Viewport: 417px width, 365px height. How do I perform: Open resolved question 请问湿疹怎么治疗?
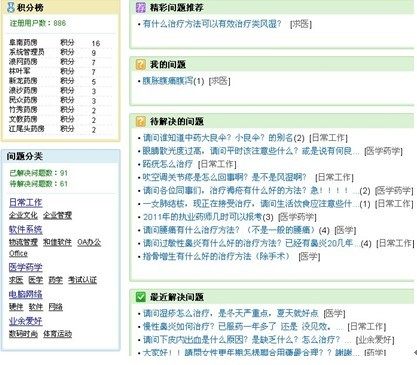coord(230,313)
